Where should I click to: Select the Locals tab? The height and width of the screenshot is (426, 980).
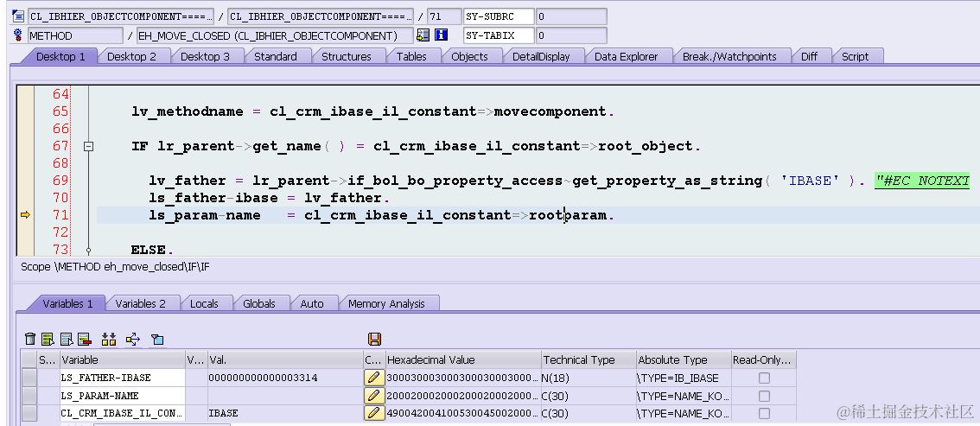click(x=204, y=303)
